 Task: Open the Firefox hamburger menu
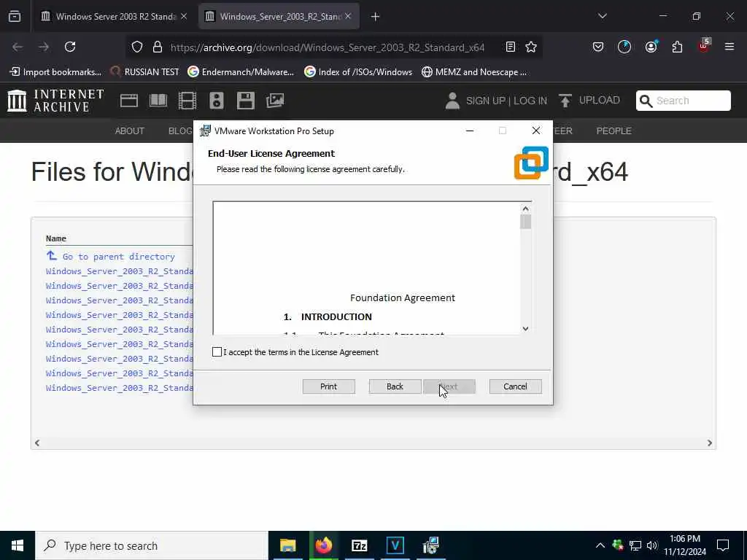729,47
